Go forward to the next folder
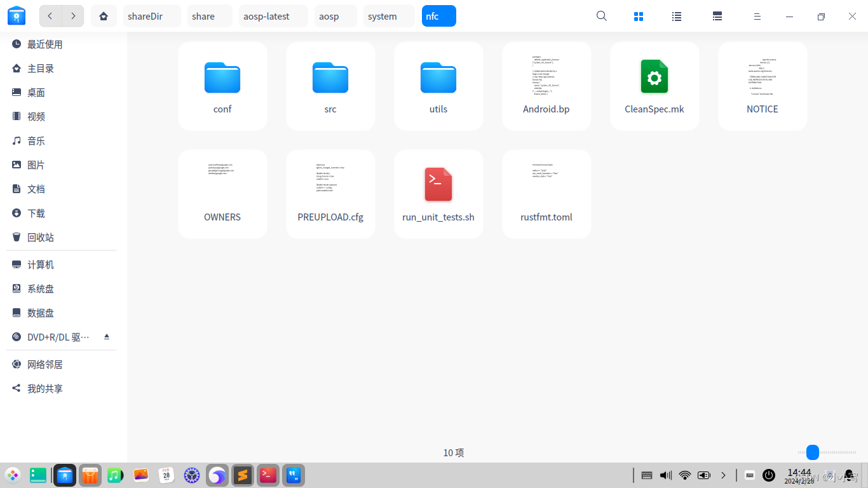868x488 pixels. 72,16
